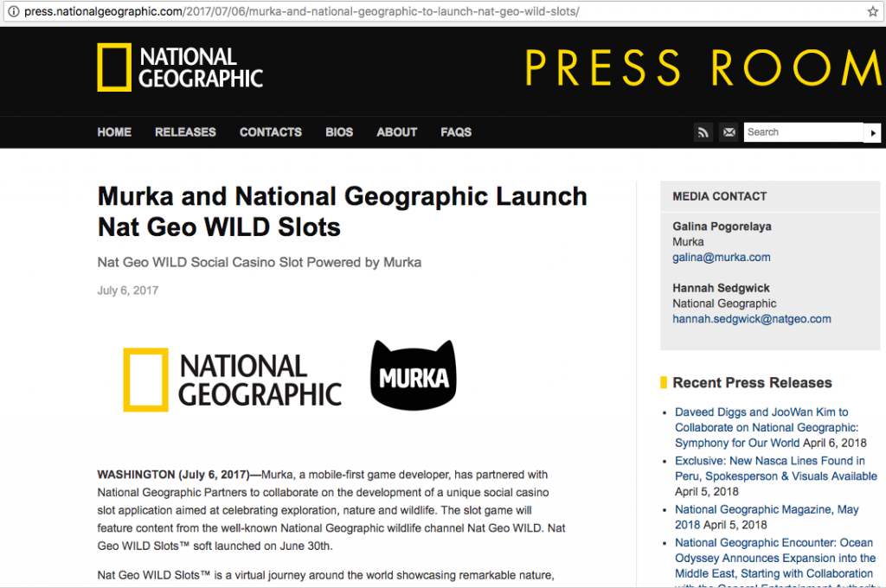Select BIOS in the navigation bar
Image resolution: width=886 pixels, height=588 pixels.
339,132
